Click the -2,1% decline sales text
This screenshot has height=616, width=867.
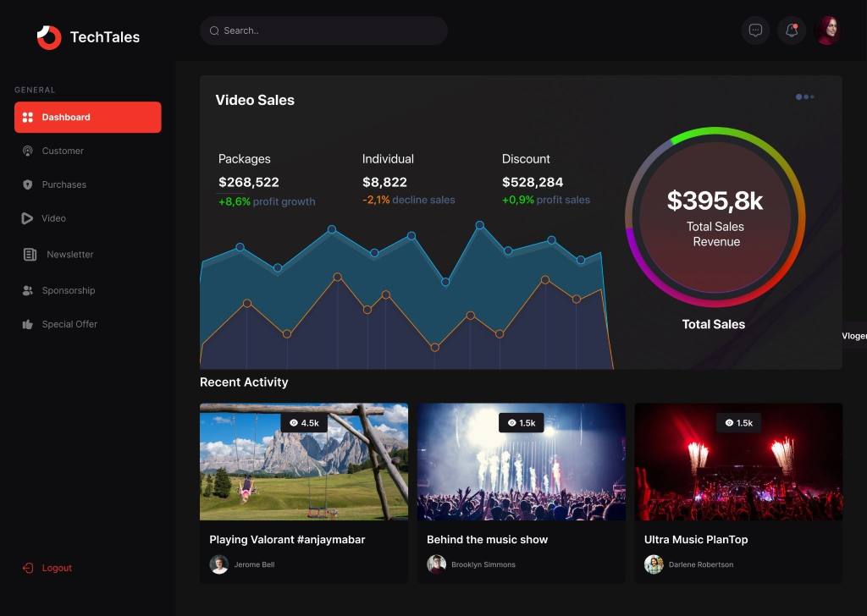[x=409, y=200]
